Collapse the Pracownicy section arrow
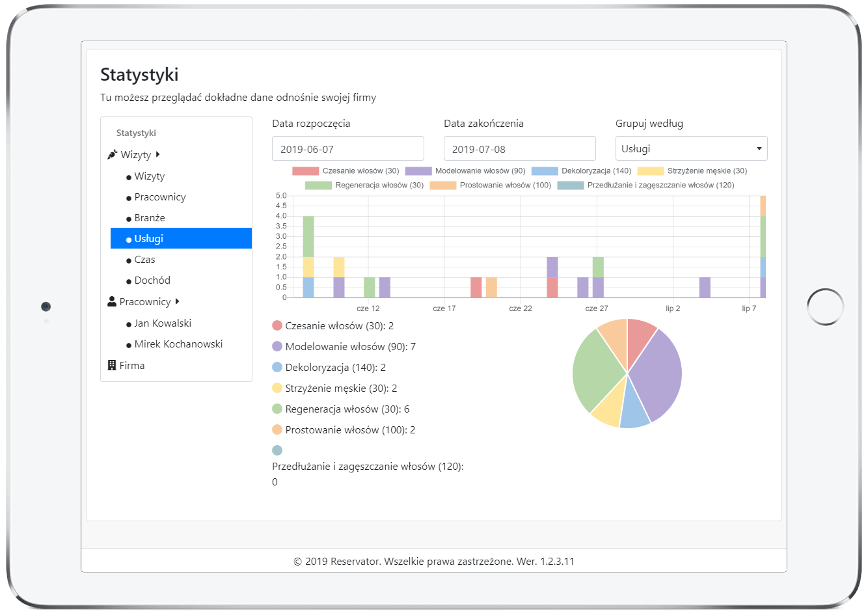This screenshot has width=868, height=613. pos(178,302)
